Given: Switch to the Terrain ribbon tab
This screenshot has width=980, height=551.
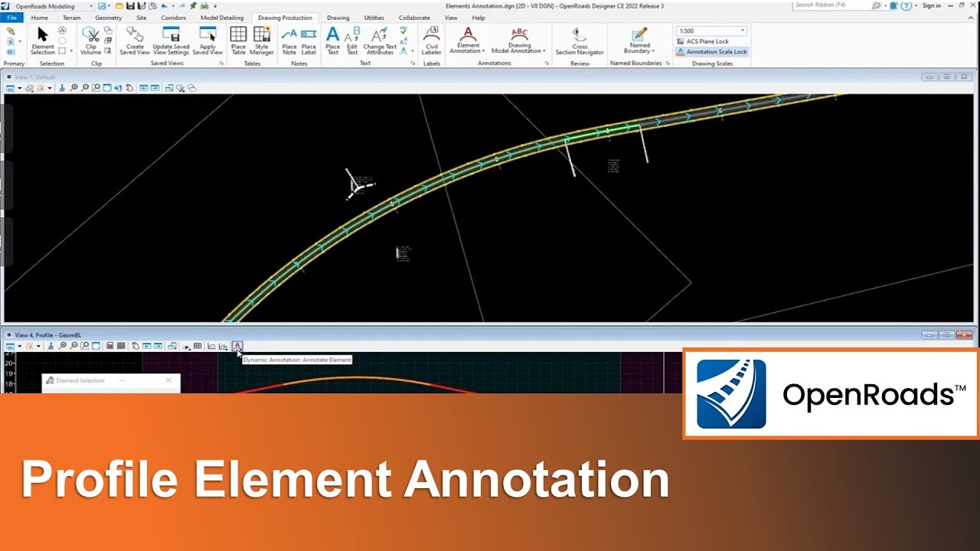Looking at the screenshot, I should point(71,18).
